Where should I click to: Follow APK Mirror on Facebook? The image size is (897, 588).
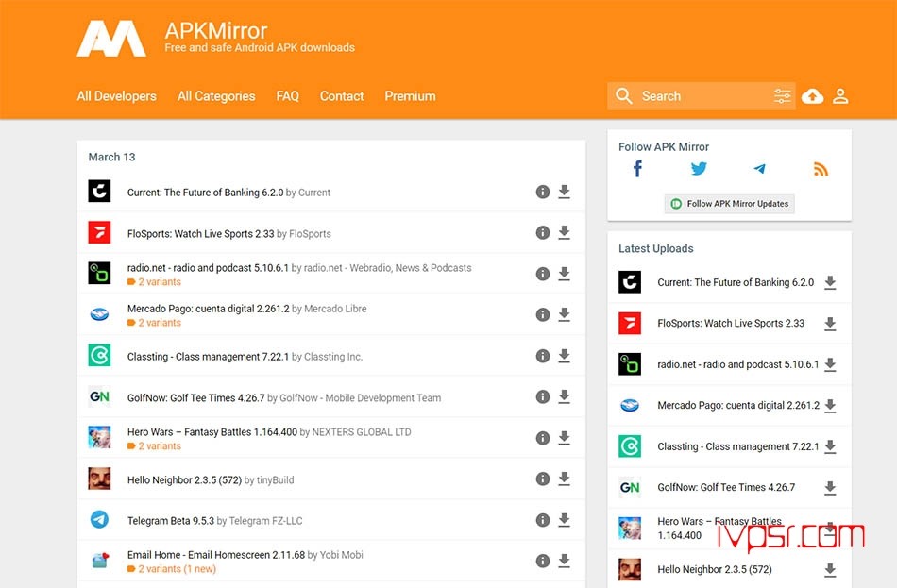(637, 169)
